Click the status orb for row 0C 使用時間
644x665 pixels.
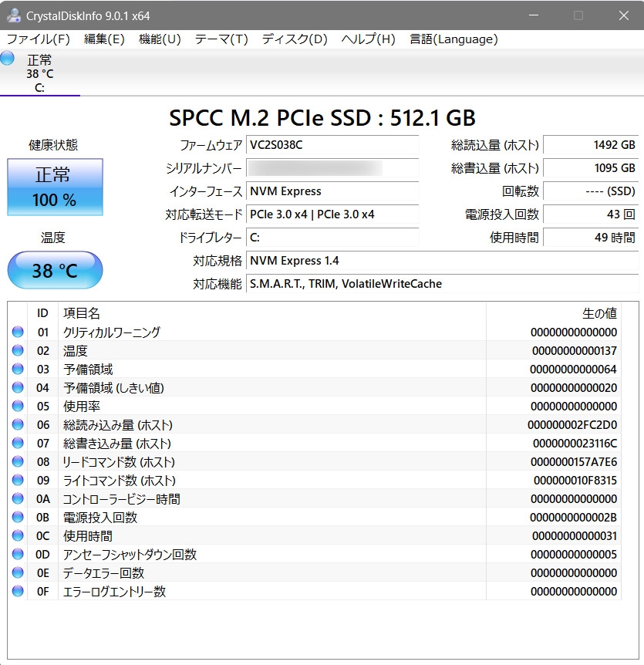coord(18,535)
